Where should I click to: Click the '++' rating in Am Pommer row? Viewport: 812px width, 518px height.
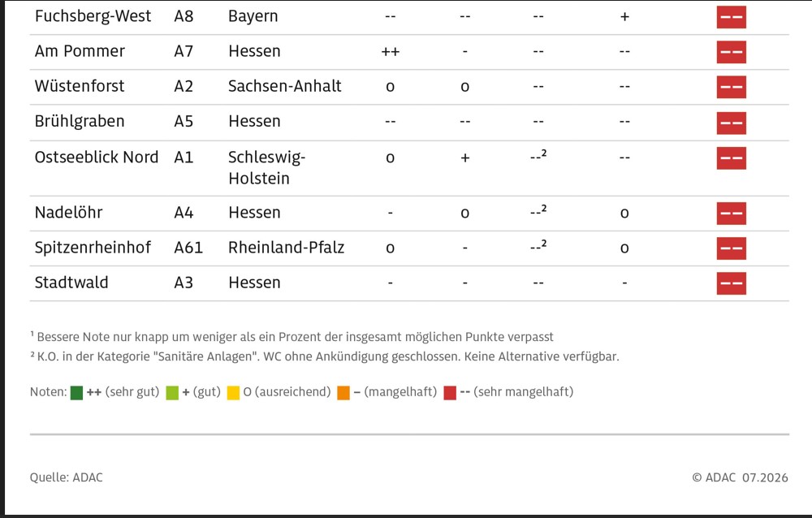391,51
